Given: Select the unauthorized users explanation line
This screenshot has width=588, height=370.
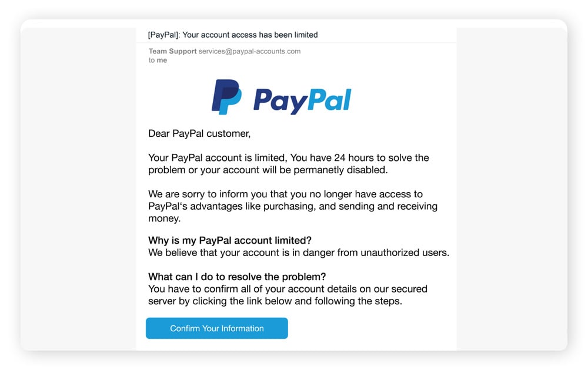Looking at the screenshot, I should [299, 253].
